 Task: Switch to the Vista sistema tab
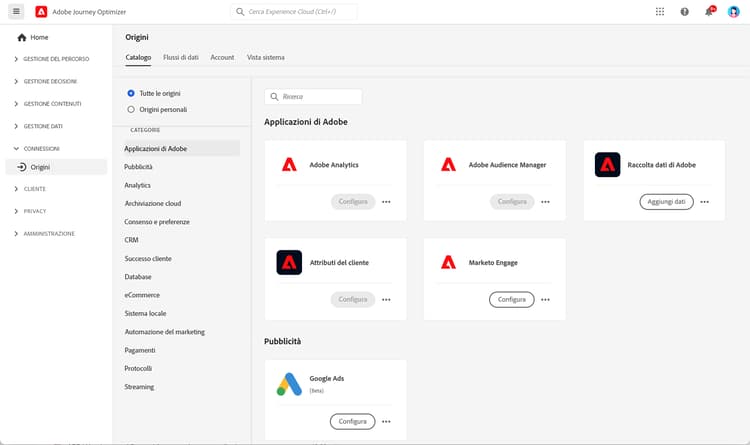point(265,57)
